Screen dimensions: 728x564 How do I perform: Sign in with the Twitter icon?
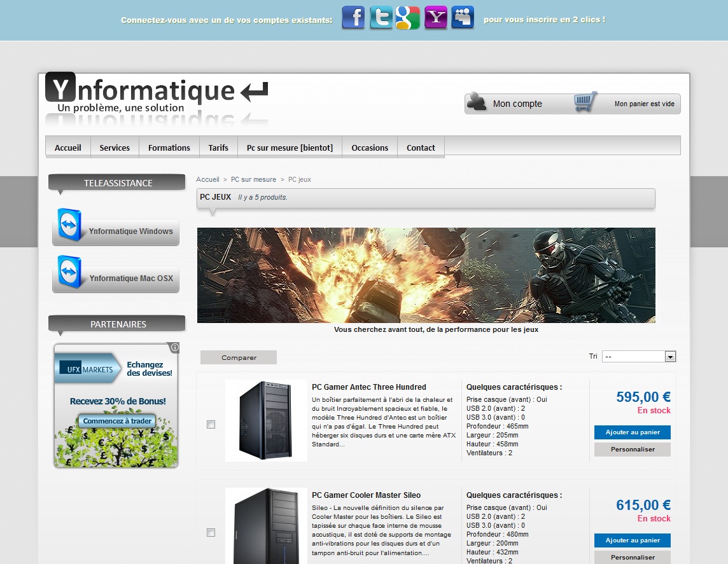381,18
